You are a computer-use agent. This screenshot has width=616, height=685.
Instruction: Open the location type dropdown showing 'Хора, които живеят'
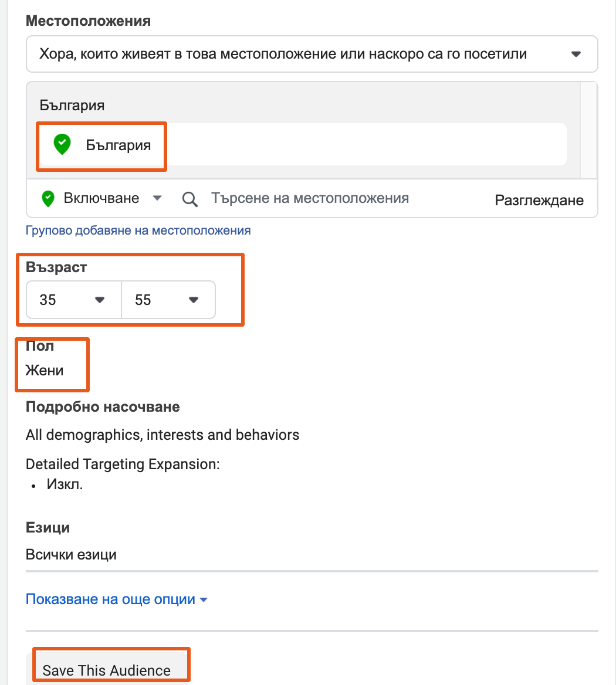tap(312, 54)
